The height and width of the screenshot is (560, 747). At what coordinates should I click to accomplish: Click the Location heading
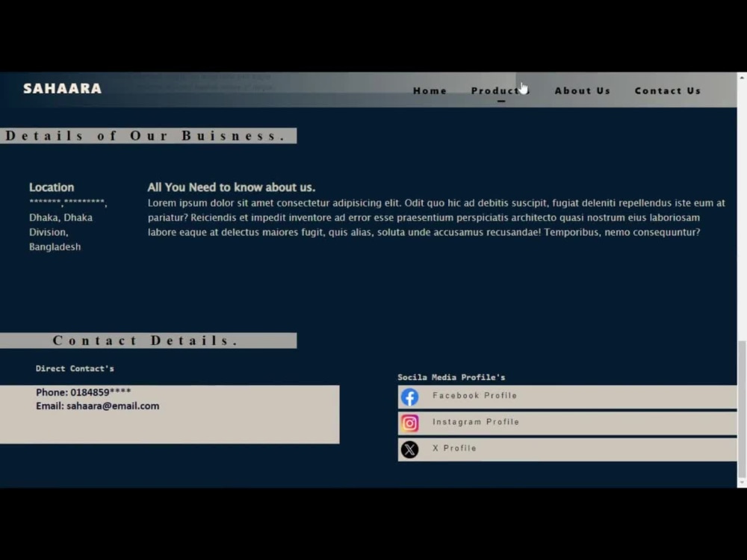[52, 187]
